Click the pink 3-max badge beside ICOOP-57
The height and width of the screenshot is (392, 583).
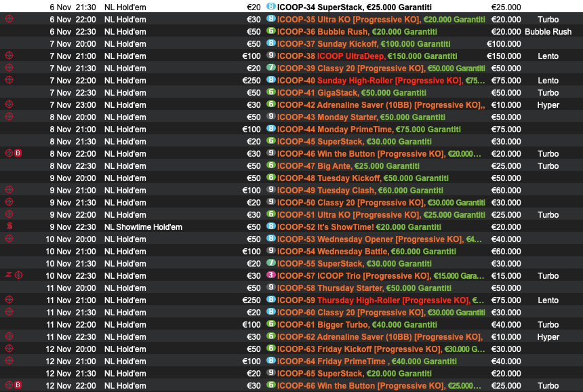[271, 275]
